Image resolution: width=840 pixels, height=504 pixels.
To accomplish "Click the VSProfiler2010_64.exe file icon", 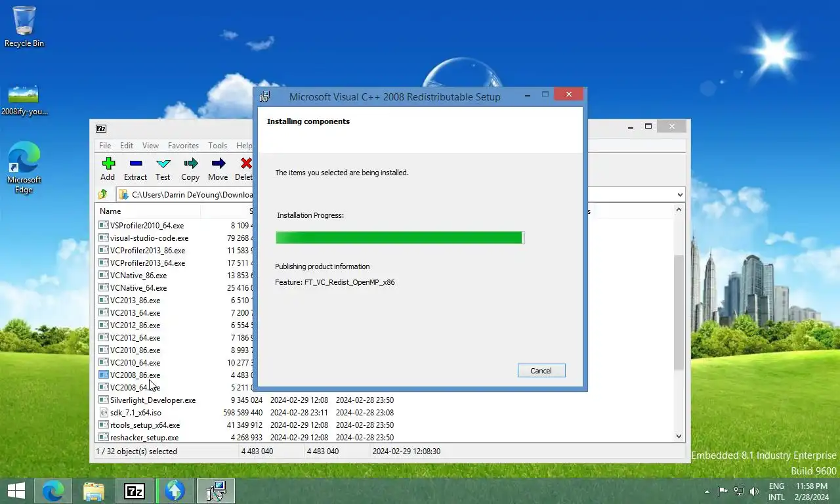I will [x=104, y=225].
